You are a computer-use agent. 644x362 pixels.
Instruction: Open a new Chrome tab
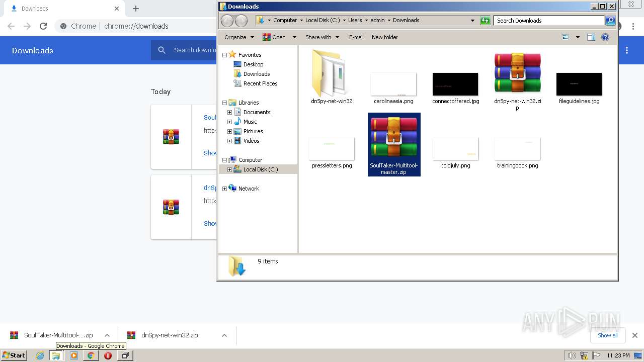(136, 9)
